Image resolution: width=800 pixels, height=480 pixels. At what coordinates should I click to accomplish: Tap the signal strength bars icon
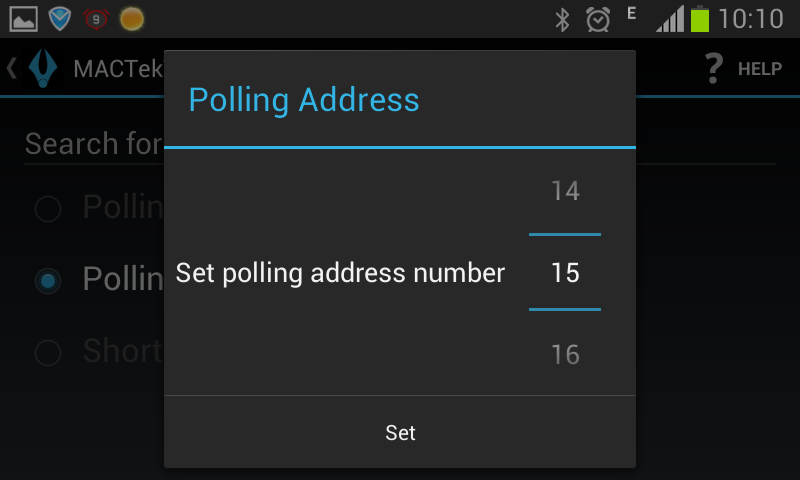click(670, 19)
